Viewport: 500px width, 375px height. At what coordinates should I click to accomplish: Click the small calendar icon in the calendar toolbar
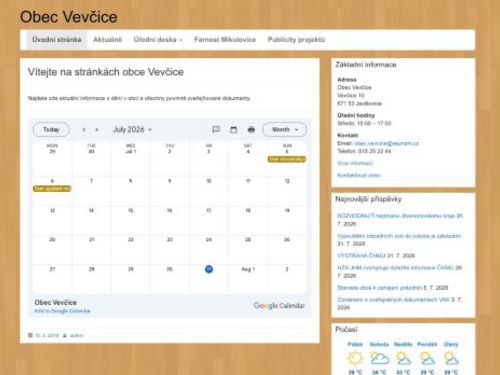click(x=234, y=130)
